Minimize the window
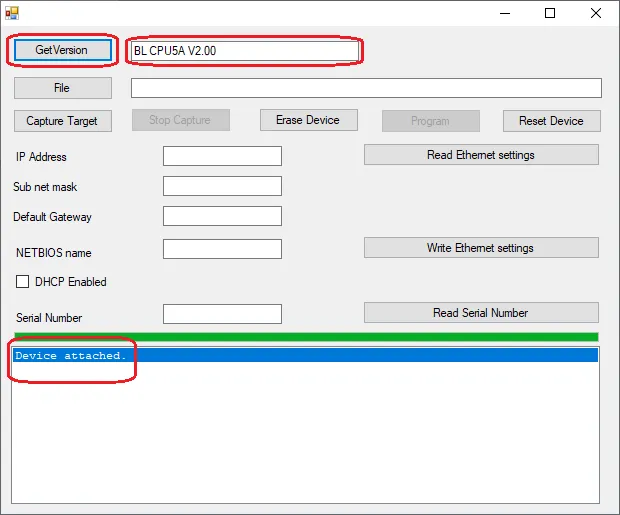This screenshot has height=515, width=620. point(505,13)
